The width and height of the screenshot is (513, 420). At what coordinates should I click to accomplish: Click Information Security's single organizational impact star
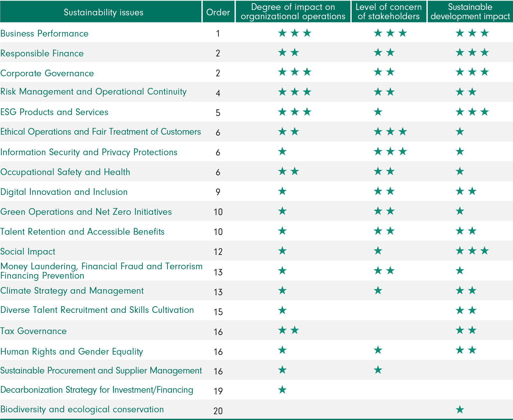tap(282, 151)
